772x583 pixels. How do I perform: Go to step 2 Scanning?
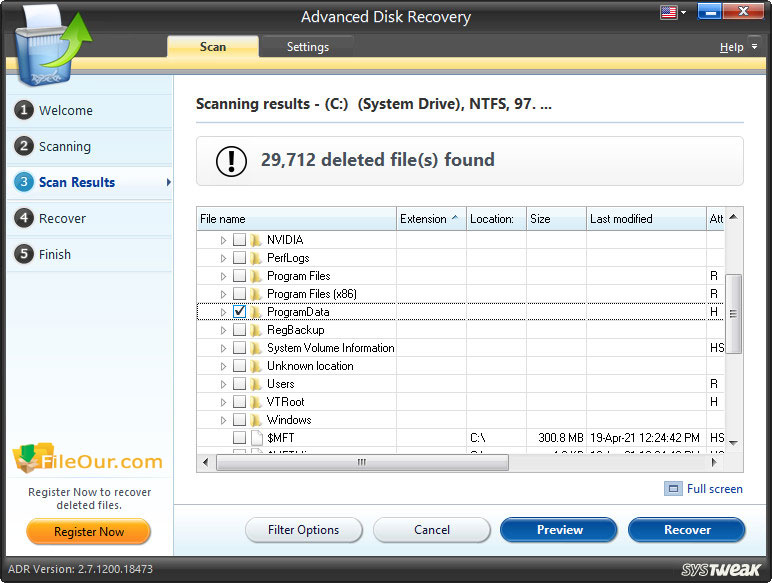pyautogui.click(x=90, y=146)
